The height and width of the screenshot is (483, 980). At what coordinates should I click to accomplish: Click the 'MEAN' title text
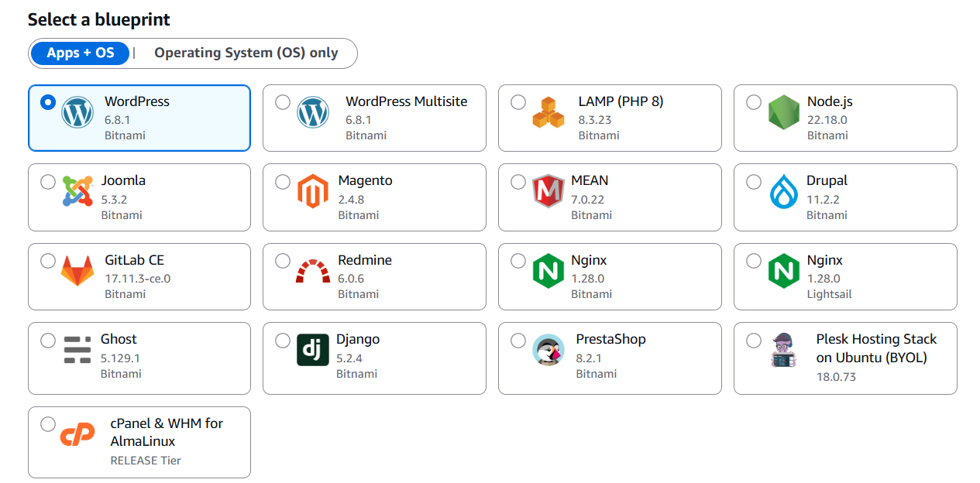coord(590,180)
